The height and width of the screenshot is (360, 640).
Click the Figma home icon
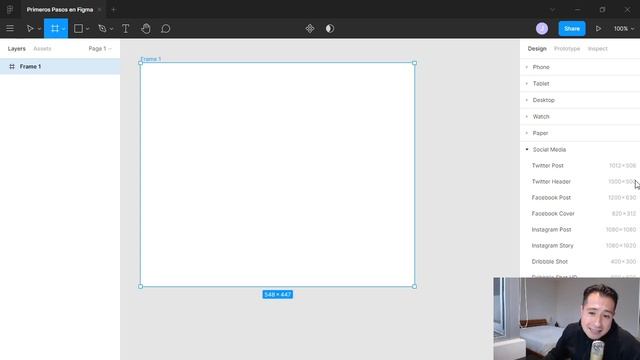click(x=10, y=9)
